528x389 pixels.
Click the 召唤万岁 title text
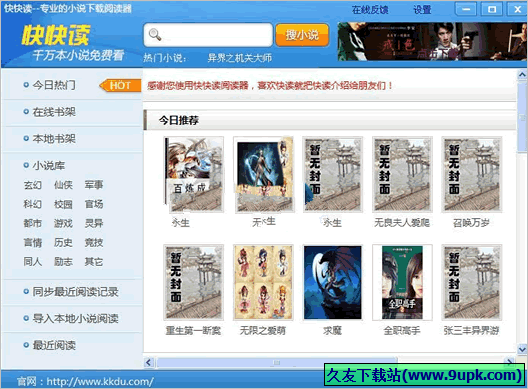[471, 222]
